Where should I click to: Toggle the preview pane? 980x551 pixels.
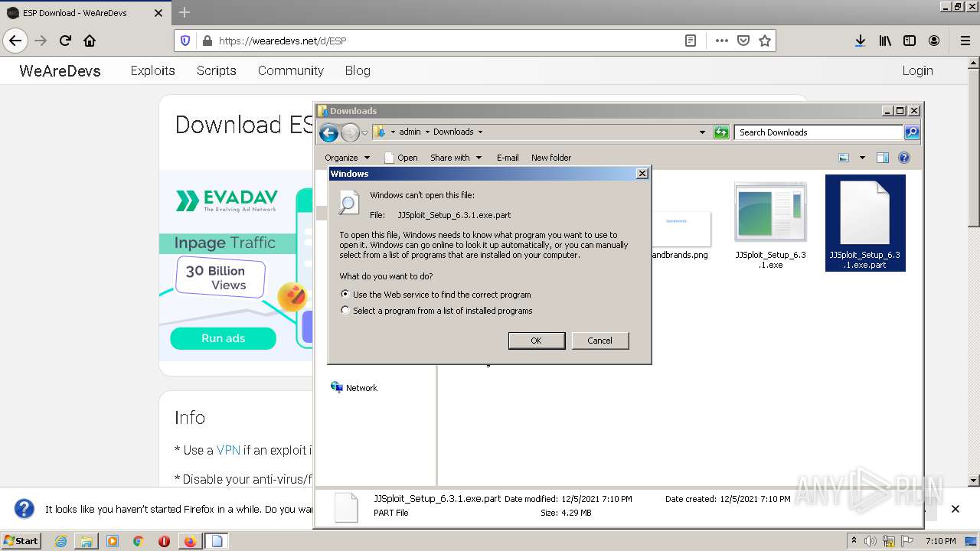coord(883,158)
